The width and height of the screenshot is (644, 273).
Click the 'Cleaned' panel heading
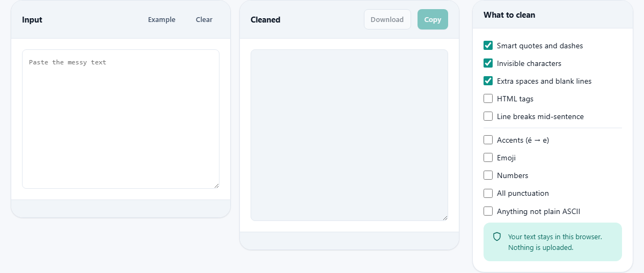[x=266, y=20]
